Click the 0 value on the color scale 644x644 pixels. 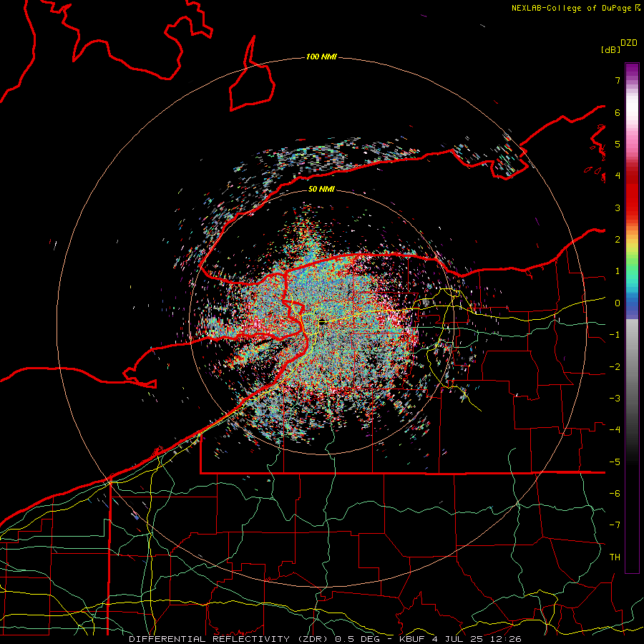[x=618, y=303]
